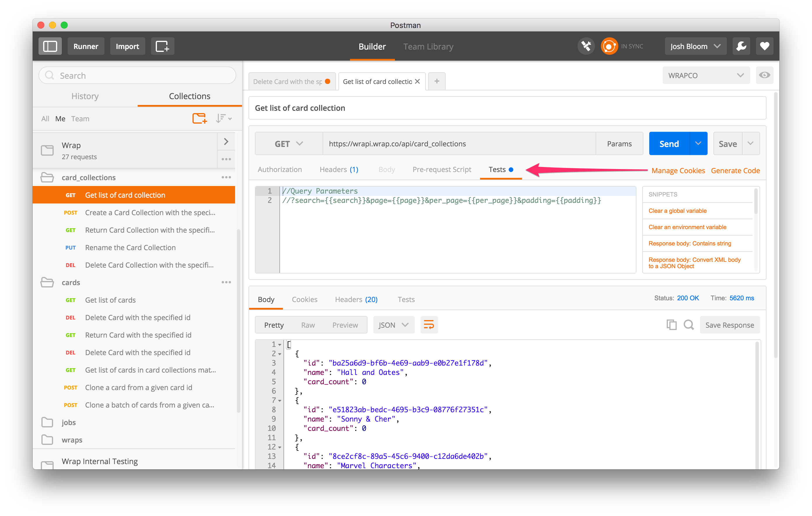Copy response body to clipboard icon
812x516 pixels.
point(671,324)
